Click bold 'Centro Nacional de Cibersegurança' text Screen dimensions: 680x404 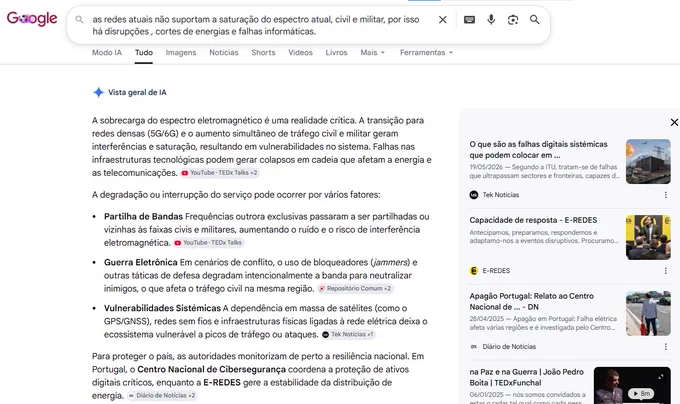(x=212, y=369)
